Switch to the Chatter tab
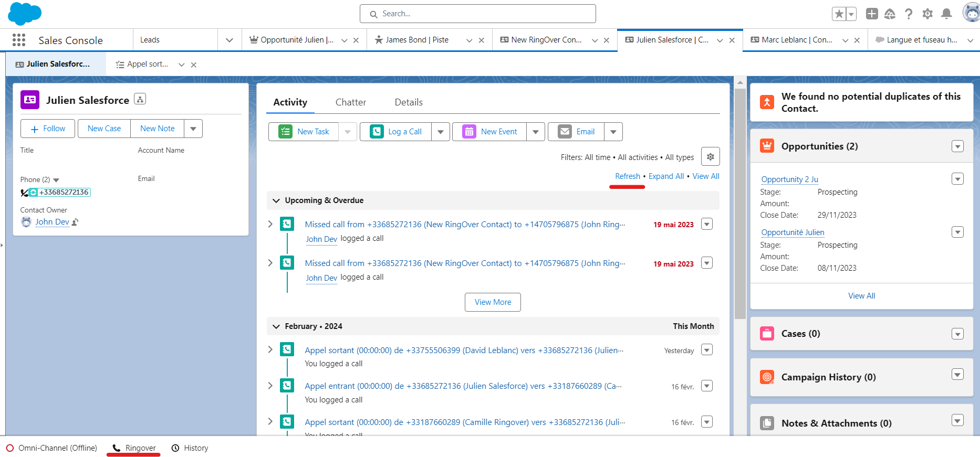This screenshot has width=980, height=457. click(351, 102)
